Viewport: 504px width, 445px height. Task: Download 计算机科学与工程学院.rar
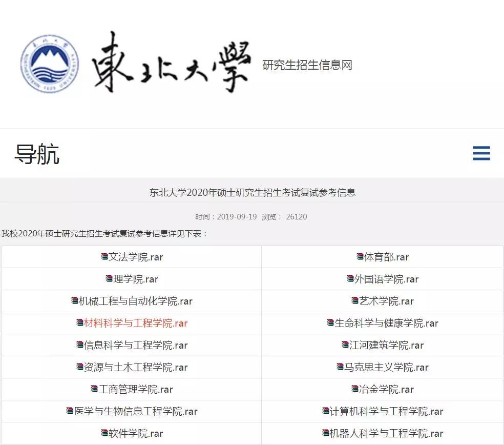(386, 411)
